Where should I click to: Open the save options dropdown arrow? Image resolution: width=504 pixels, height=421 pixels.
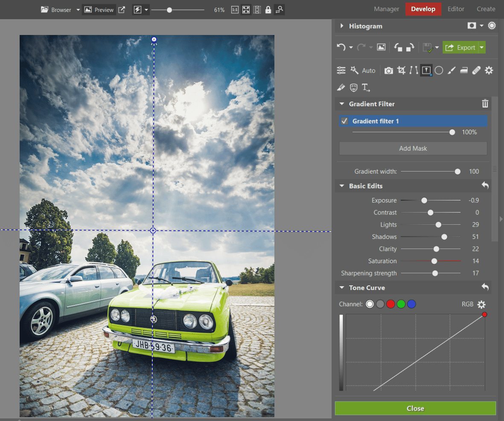[x=437, y=48]
